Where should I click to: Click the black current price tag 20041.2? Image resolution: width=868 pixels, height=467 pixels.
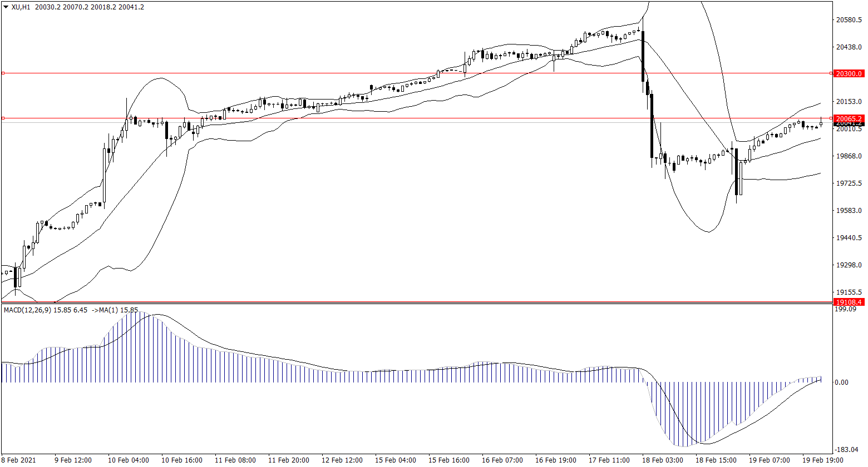(849, 125)
